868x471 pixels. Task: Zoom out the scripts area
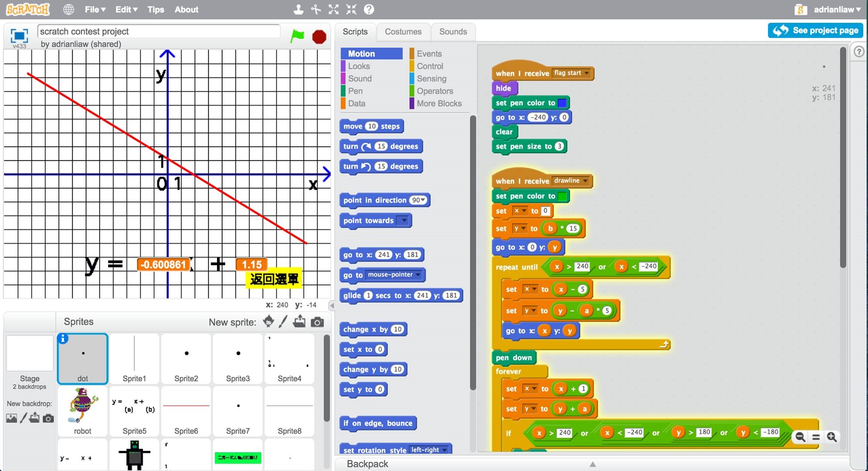click(800, 437)
